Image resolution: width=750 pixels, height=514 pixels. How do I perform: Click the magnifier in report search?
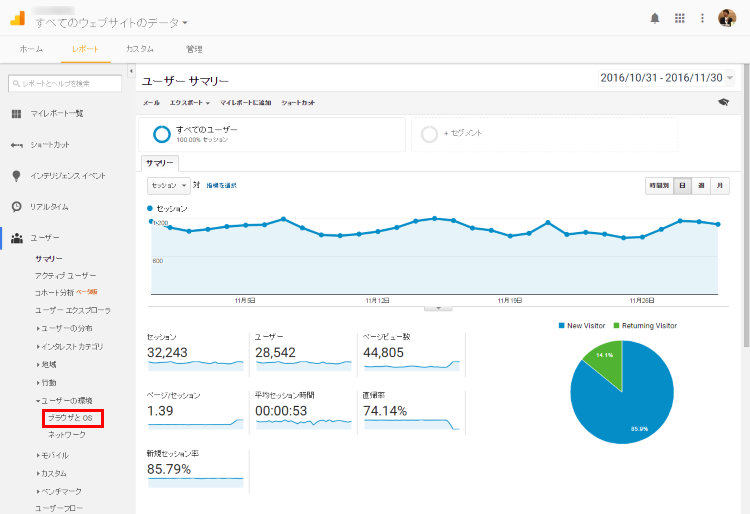[x=16, y=84]
